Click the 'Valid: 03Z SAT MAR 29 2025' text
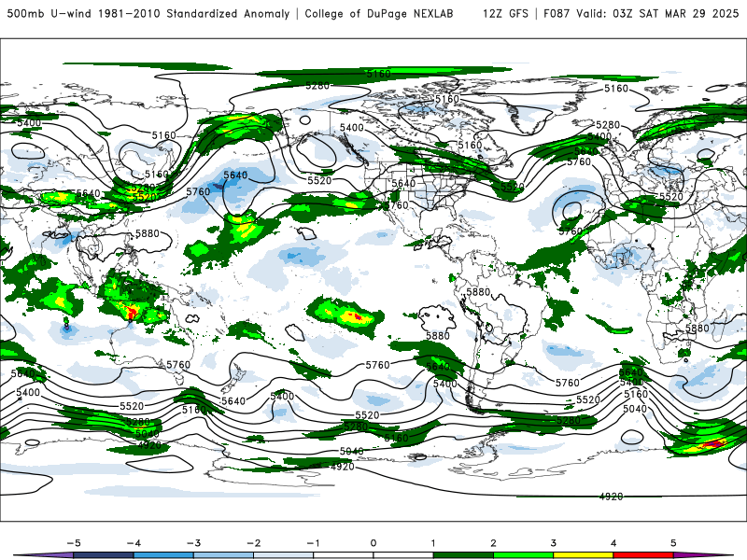 coord(658,13)
